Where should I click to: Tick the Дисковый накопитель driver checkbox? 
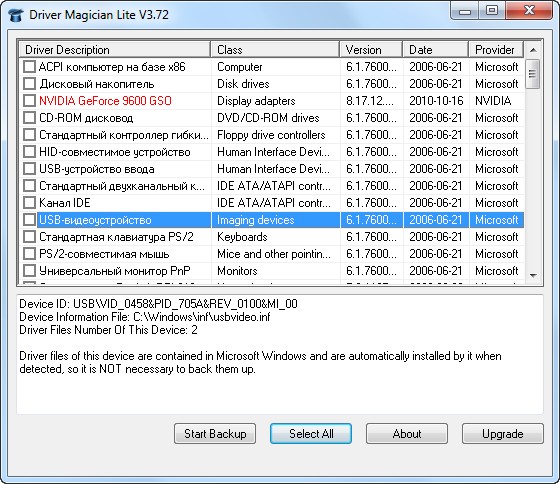[29, 84]
